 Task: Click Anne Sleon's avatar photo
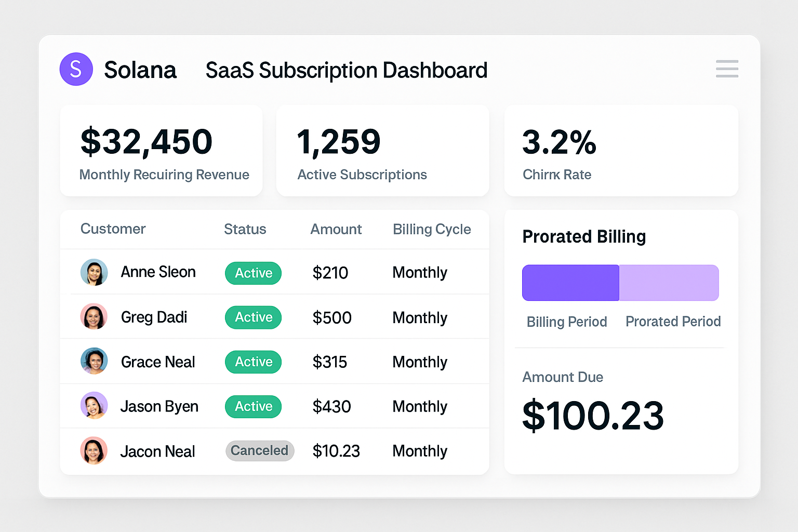pyautogui.click(x=94, y=272)
